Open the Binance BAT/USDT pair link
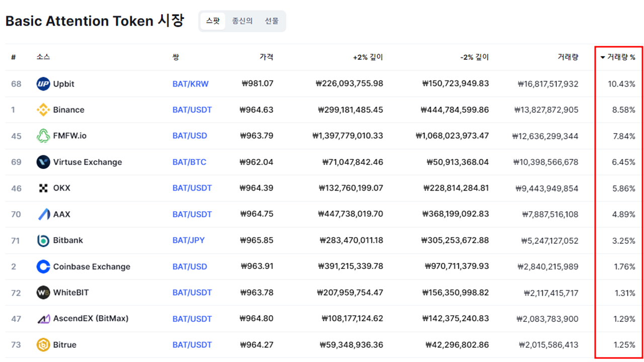Screen dimensions: 644x362 point(192,110)
